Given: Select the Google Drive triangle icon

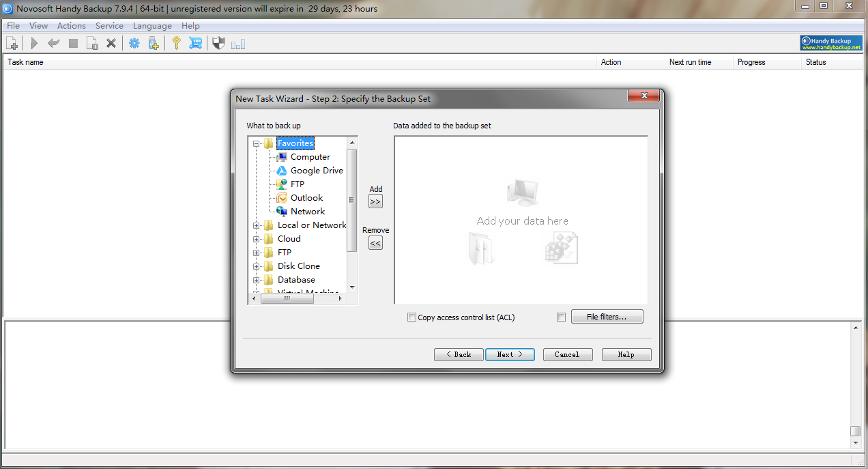Looking at the screenshot, I should pos(281,171).
